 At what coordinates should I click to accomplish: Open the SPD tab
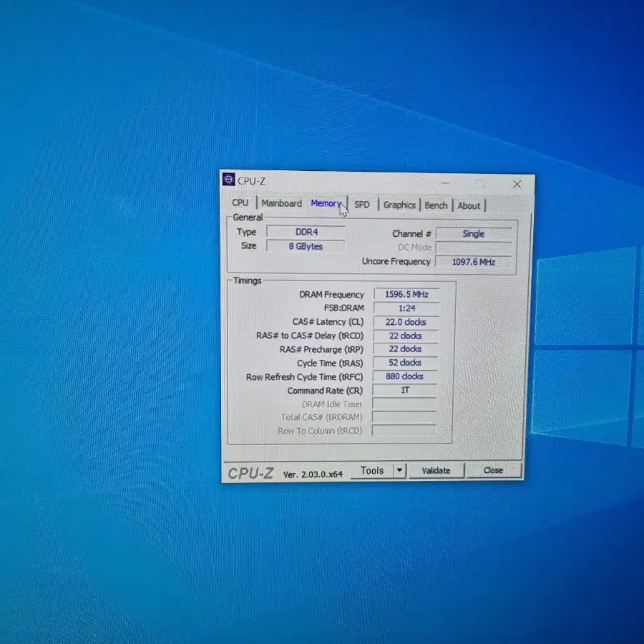click(x=362, y=205)
